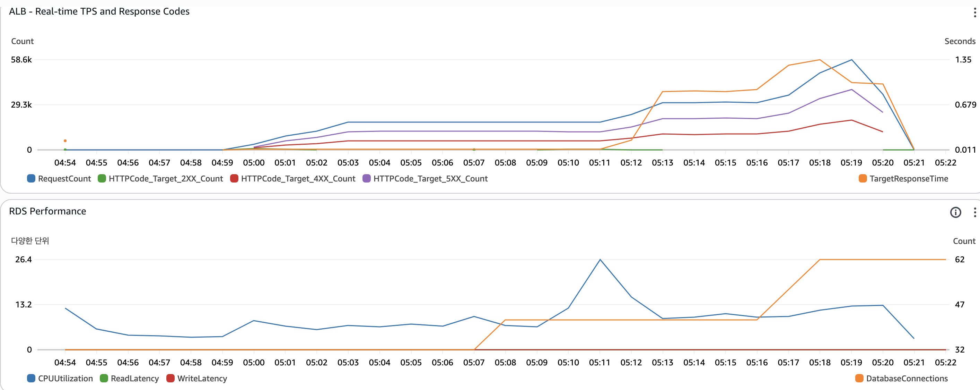Click the orange isolated data point near 04:54
980x390 pixels.
tap(65, 141)
